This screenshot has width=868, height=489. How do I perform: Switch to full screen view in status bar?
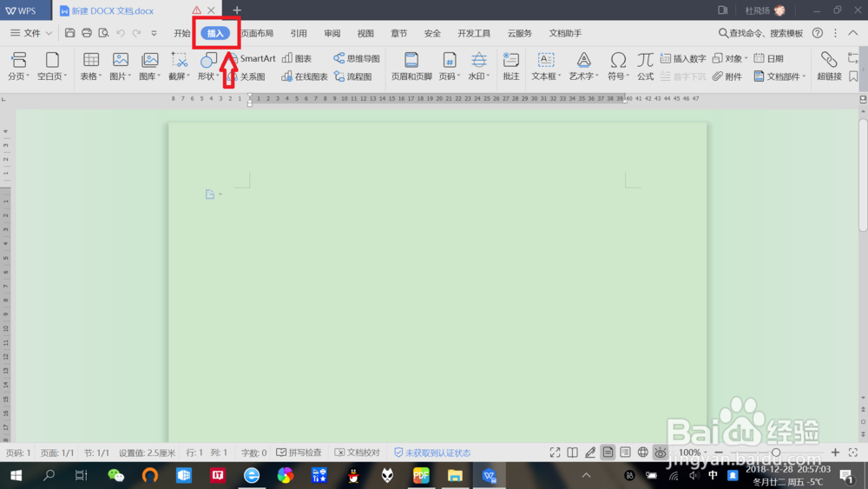(x=555, y=453)
